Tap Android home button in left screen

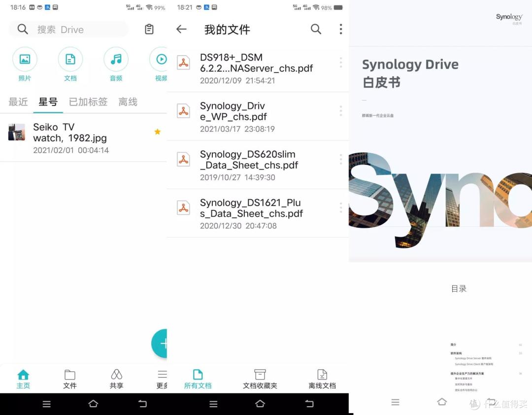pos(93,404)
